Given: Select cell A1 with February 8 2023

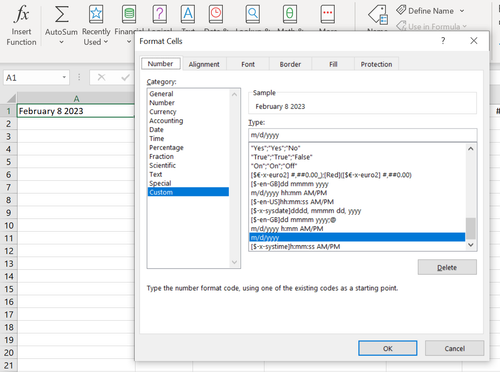Looking at the screenshot, I should [76, 111].
